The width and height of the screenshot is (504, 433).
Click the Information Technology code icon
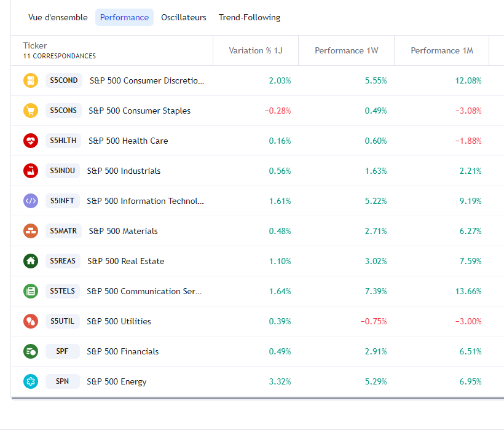click(31, 201)
